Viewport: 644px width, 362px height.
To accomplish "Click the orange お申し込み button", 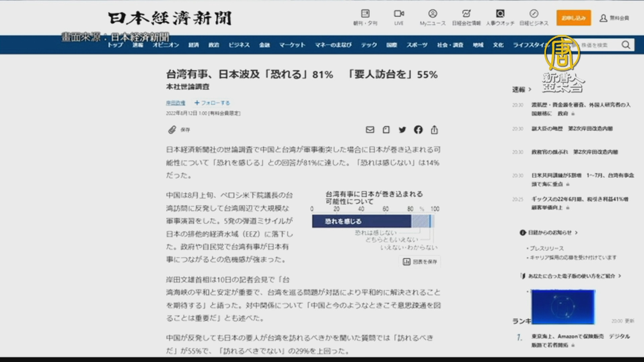I will [x=574, y=18].
